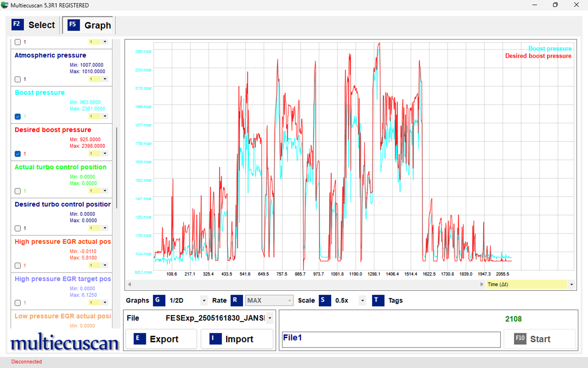The height and width of the screenshot is (368, 588).
Task: Click the 2108 sample counter
Action: [513, 319]
